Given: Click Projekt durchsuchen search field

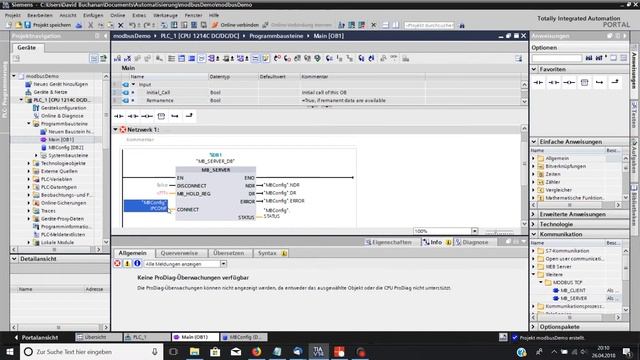Looking at the screenshot, I should (429, 25).
